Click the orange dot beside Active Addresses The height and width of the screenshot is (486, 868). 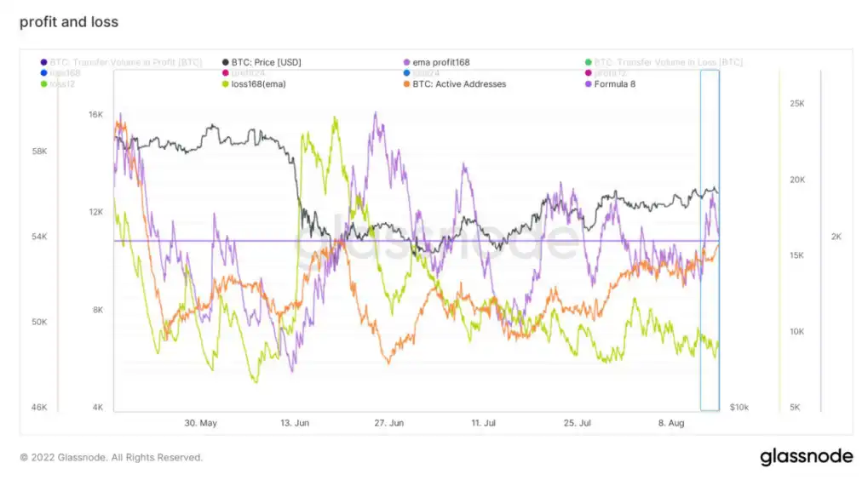click(406, 84)
